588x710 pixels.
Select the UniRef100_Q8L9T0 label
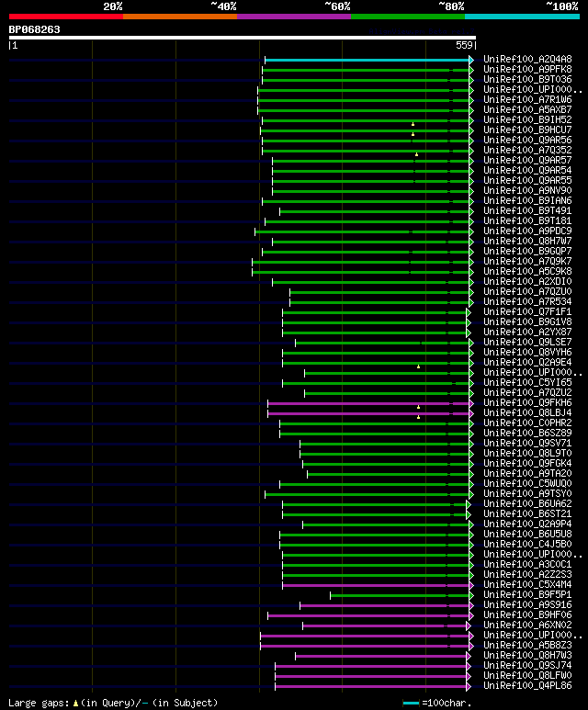click(x=527, y=453)
